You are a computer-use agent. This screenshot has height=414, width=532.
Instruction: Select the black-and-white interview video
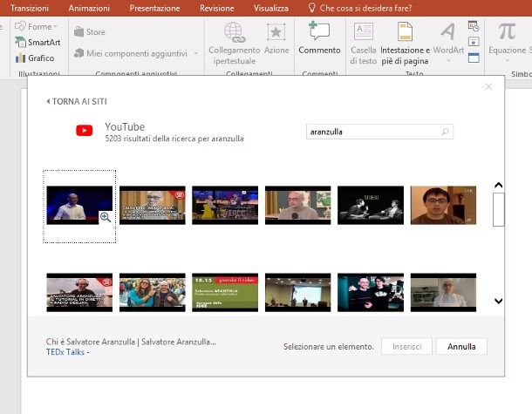click(x=371, y=205)
